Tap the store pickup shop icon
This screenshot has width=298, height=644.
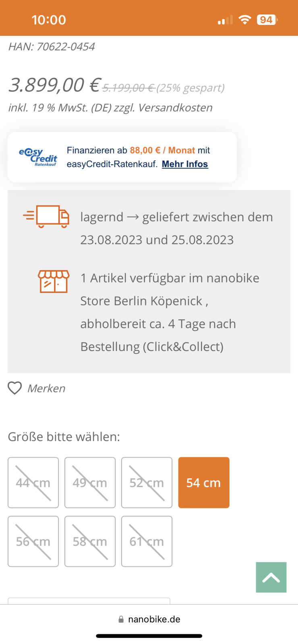pyautogui.click(x=54, y=281)
